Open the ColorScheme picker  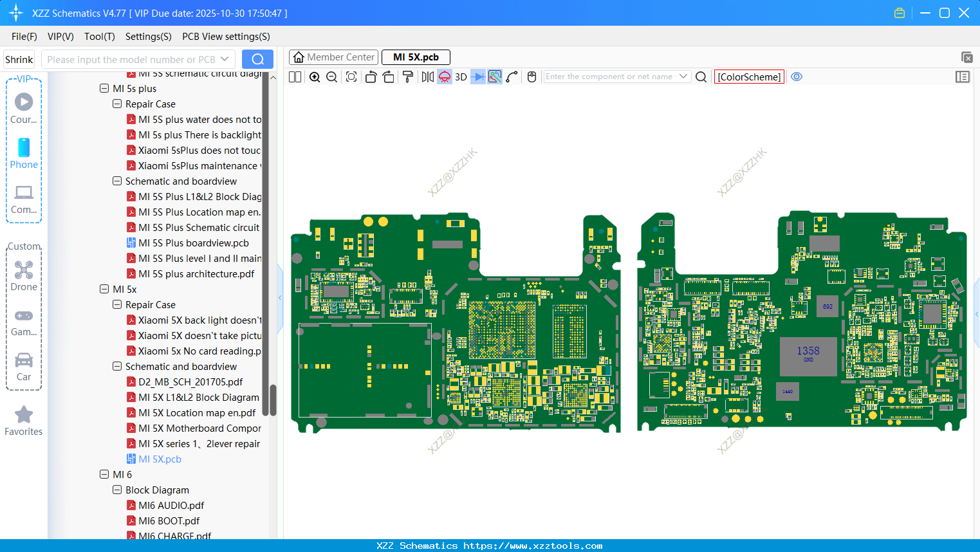point(749,77)
